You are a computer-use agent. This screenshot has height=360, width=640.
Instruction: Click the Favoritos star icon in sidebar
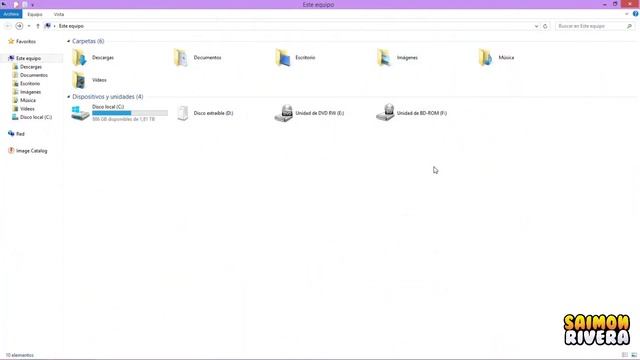(x=11, y=41)
